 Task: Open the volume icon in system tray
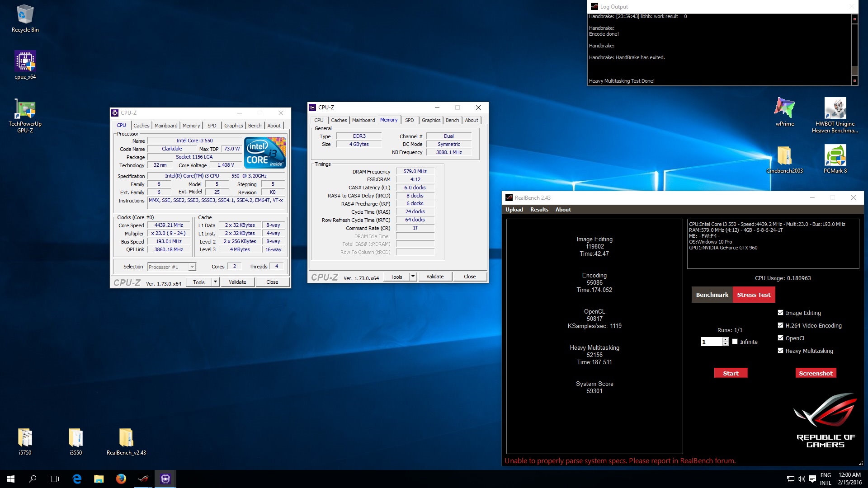click(x=801, y=479)
